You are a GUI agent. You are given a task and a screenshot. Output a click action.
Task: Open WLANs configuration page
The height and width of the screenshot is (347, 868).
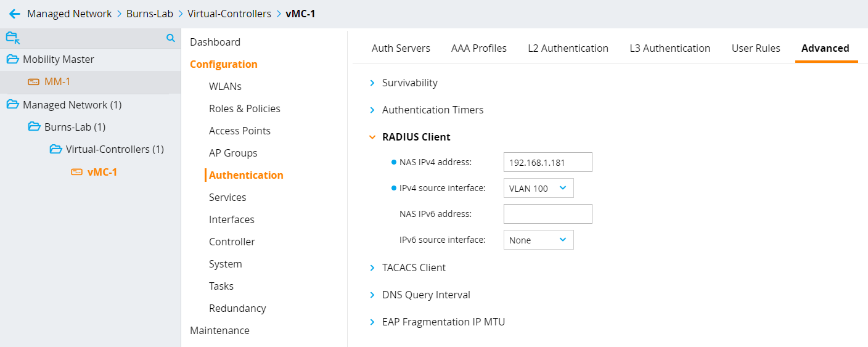click(225, 86)
